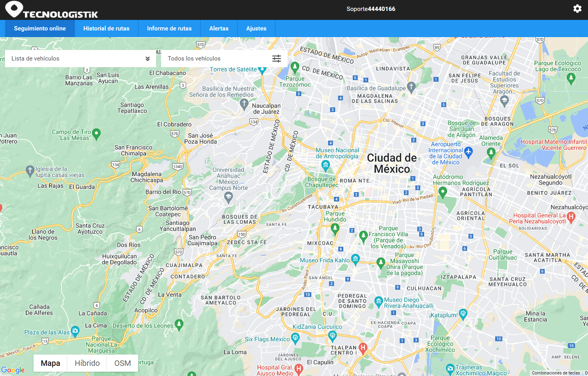This screenshot has height=376, width=588.
Task: Click the Universidad Anáhuac school marker
Action: (229, 198)
